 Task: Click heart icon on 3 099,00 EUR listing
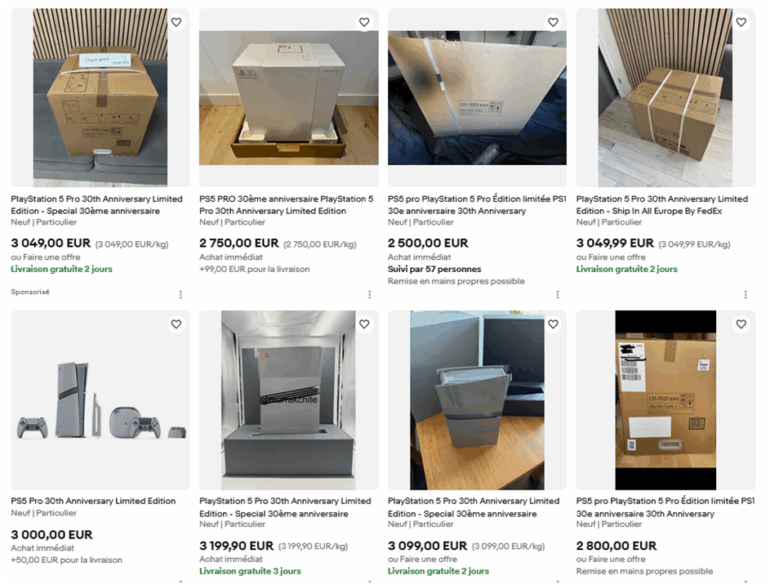point(553,324)
